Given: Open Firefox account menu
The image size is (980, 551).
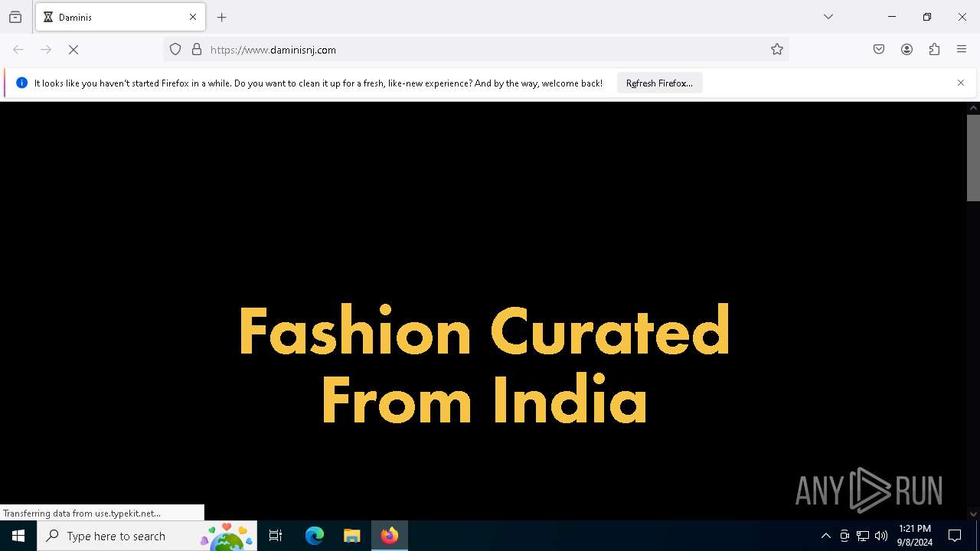Looking at the screenshot, I should coord(906,50).
